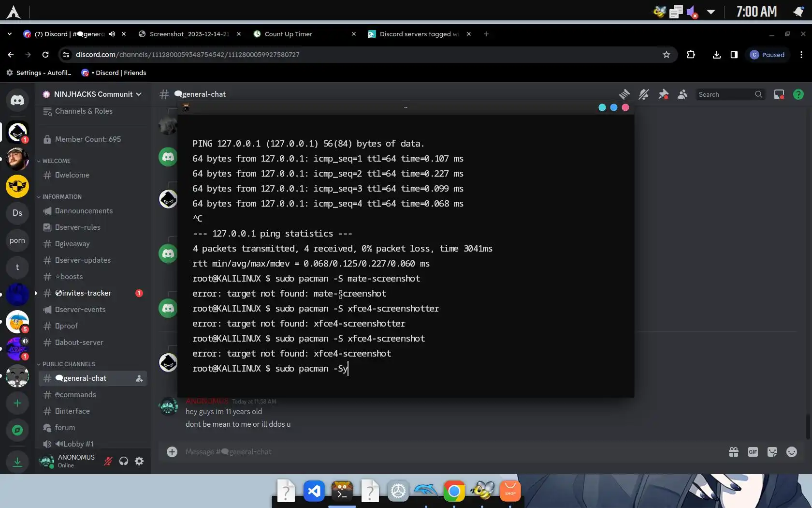Toggle the member list panel
Image resolution: width=812 pixels, height=508 pixels.
(682, 94)
